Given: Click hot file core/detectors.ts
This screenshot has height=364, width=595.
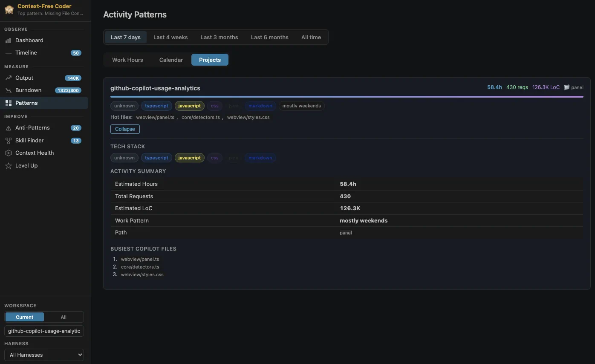Looking at the screenshot, I should [x=201, y=117].
